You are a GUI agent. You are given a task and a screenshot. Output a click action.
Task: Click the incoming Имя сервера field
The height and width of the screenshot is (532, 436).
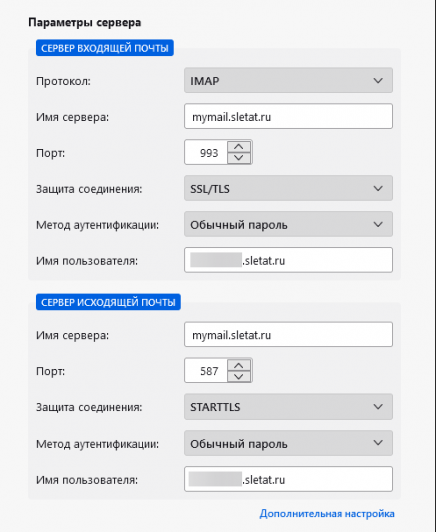[x=288, y=116]
